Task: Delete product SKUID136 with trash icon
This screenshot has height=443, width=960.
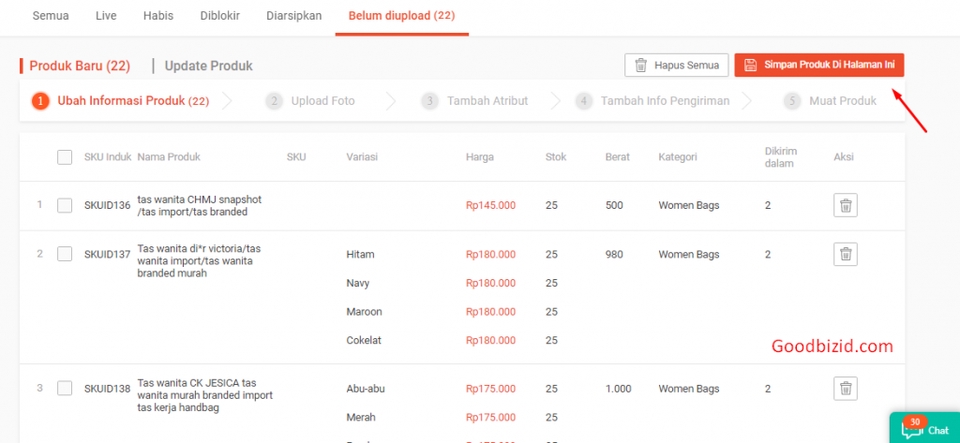Action: coord(845,205)
